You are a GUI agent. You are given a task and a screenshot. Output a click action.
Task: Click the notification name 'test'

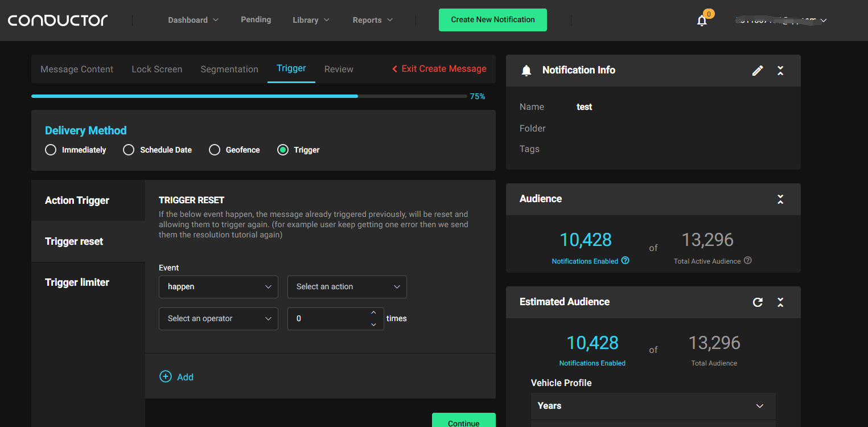point(585,107)
